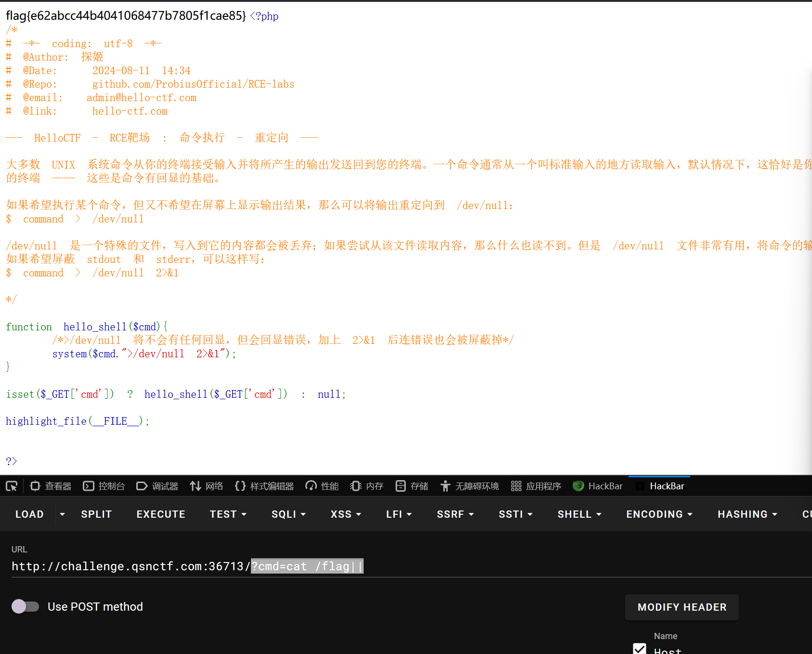The width and height of the screenshot is (812, 654).
Task: Click the admin@hello-ctf.com email text
Action: (x=142, y=98)
